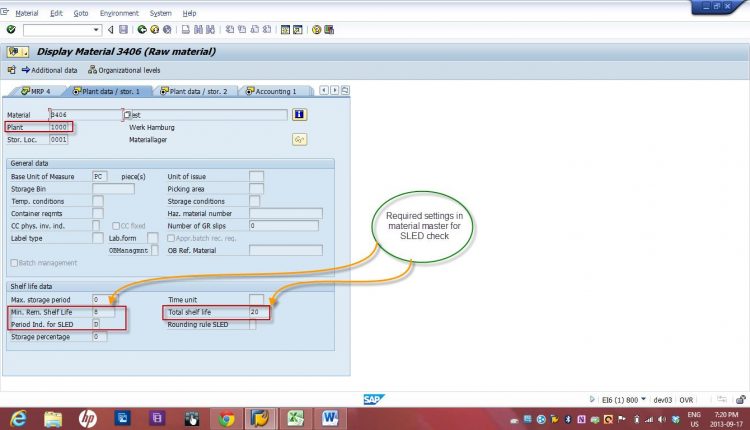Toggle the Batch management checkbox

tap(14, 263)
